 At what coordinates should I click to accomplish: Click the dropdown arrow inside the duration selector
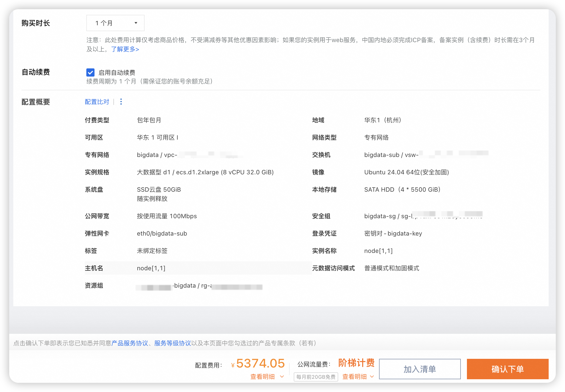click(x=136, y=23)
